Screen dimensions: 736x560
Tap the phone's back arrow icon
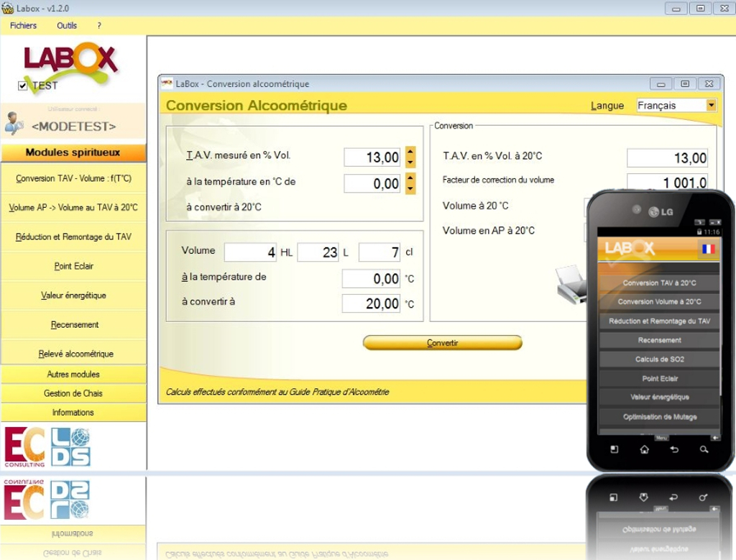(674, 450)
